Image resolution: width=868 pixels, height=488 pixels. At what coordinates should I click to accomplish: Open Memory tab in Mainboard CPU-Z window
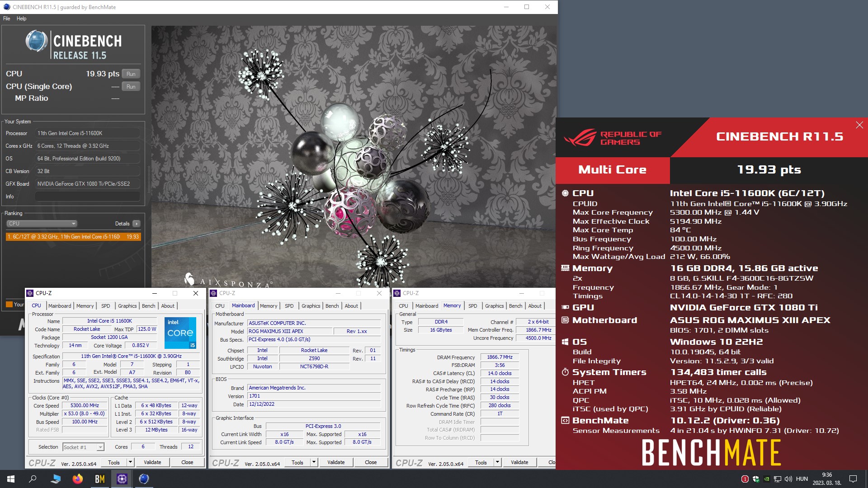point(269,306)
